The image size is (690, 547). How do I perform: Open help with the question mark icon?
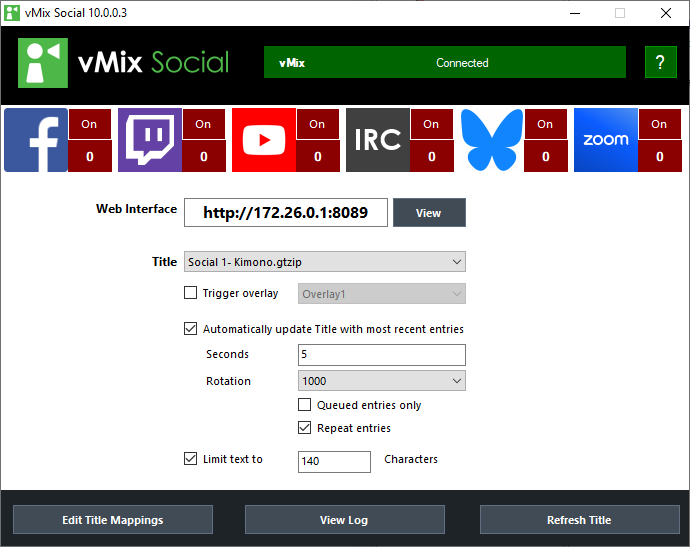(660, 62)
